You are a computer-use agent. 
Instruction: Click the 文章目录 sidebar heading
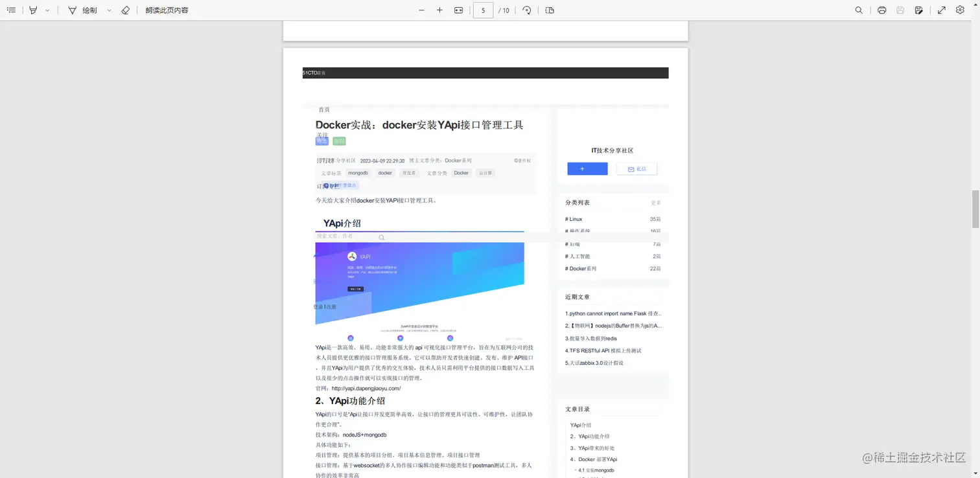(x=577, y=409)
